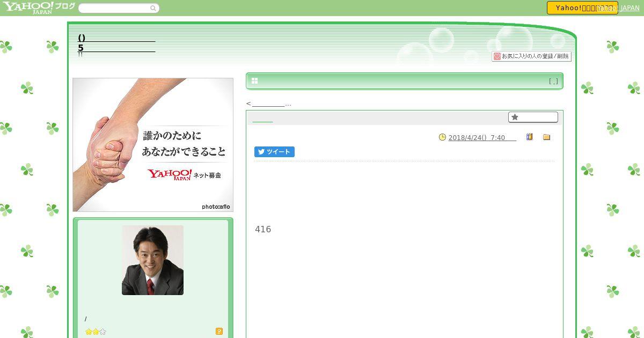This screenshot has width=644, height=338.
Task: Click the ツイート tweet button
Action: tap(274, 152)
